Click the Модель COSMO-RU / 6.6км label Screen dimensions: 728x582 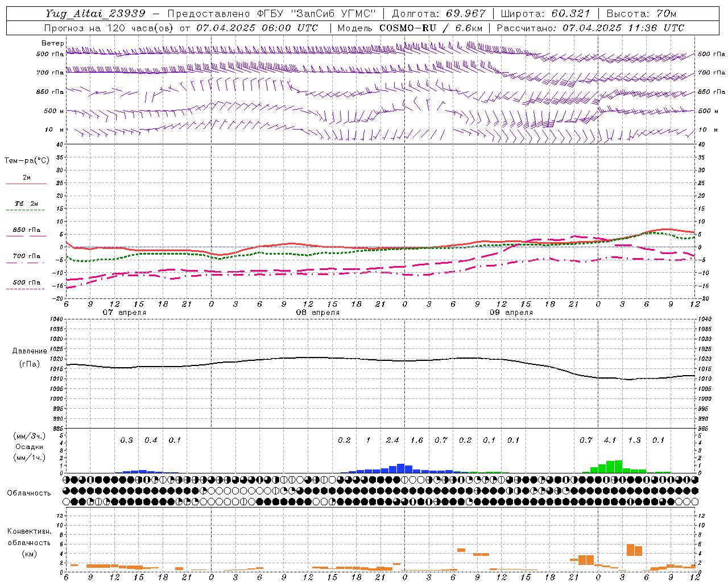(409, 28)
